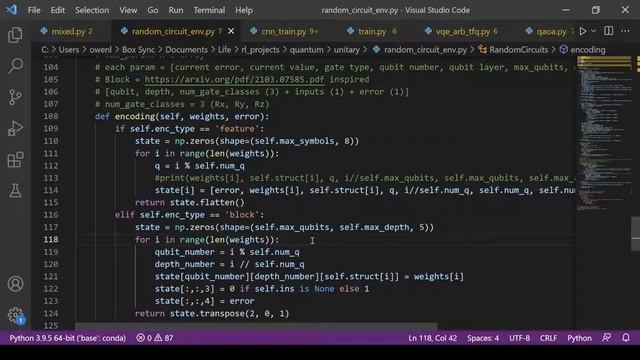Click the warnings 87 indicator
Screen dimensions: 640x360
click(164, 338)
